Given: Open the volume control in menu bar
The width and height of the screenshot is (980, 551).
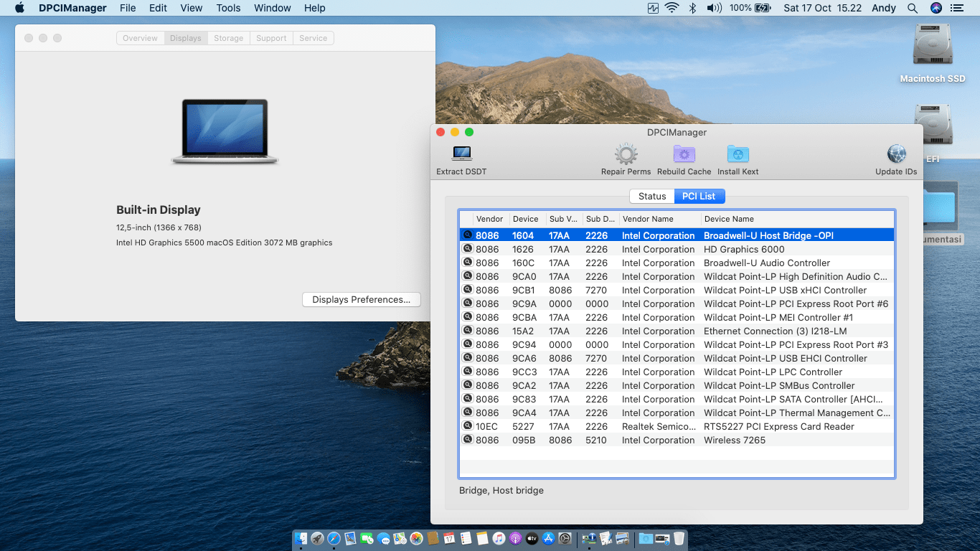Looking at the screenshot, I should click(x=713, y=8).
